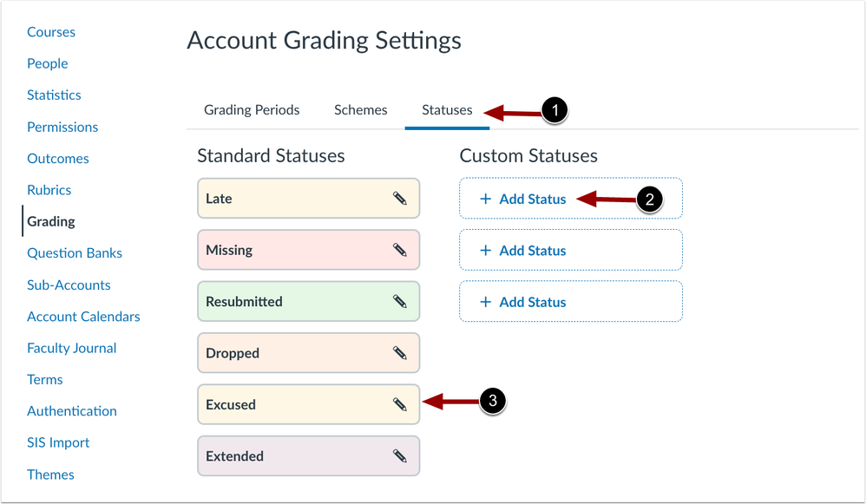Go to SIS Import
Viewport: 866px width, 504px height.
[58, 442]
